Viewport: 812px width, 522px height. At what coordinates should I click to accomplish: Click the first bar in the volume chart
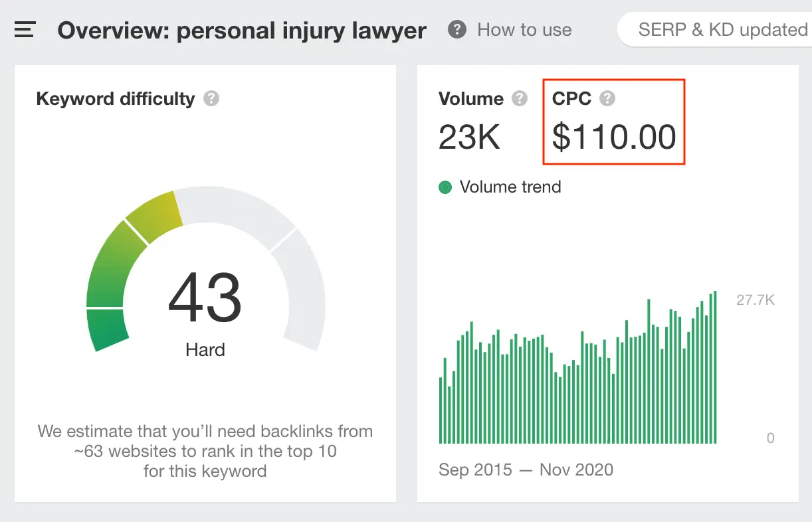(x=441, y=410)
